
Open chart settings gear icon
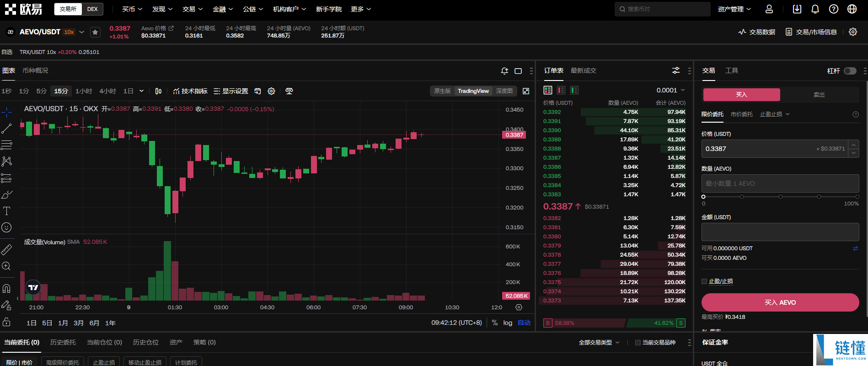pos(271,91)
